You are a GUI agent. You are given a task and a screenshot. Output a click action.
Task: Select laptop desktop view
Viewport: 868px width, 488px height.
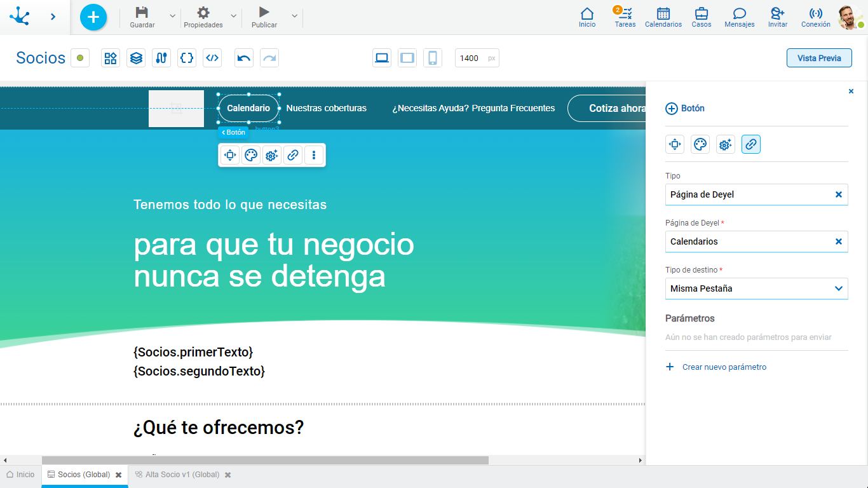[x=382, y=58]
